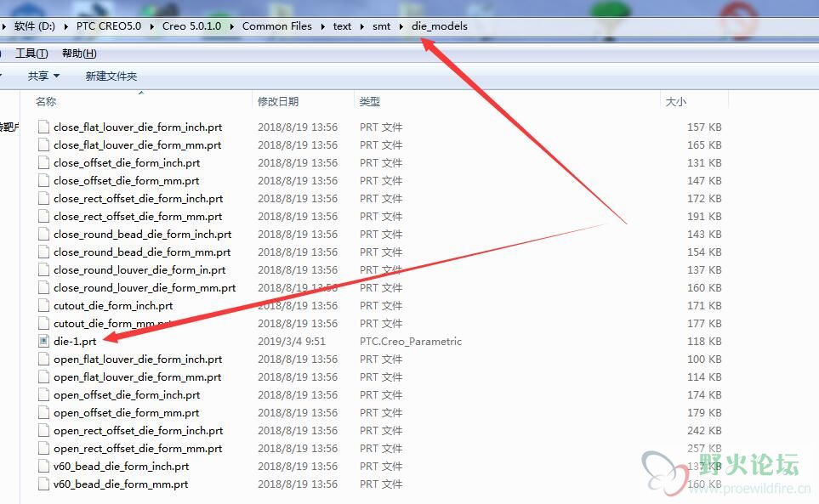
Task: Select file name close_offset_die_form_mm.prt
Action: coord(127,180)
